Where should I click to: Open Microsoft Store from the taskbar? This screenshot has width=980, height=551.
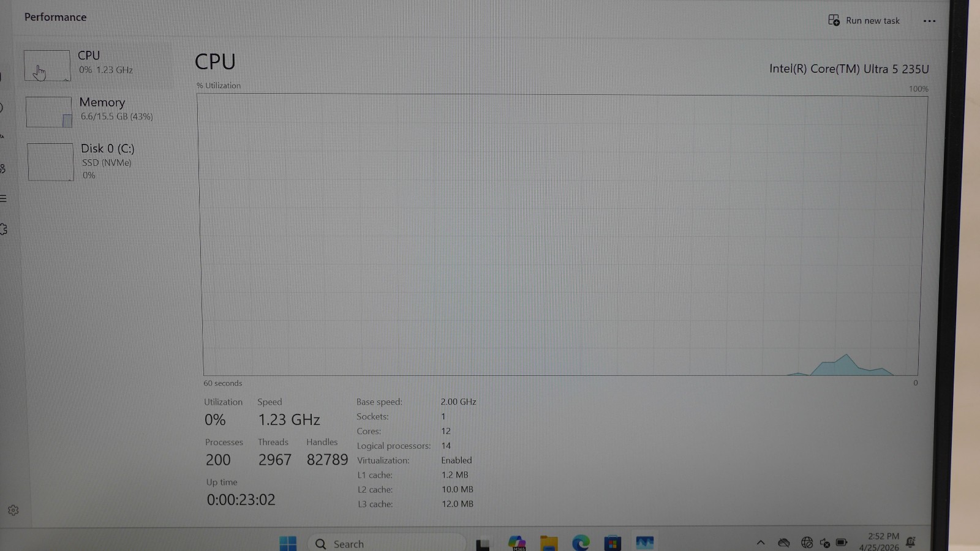[612, 543]
